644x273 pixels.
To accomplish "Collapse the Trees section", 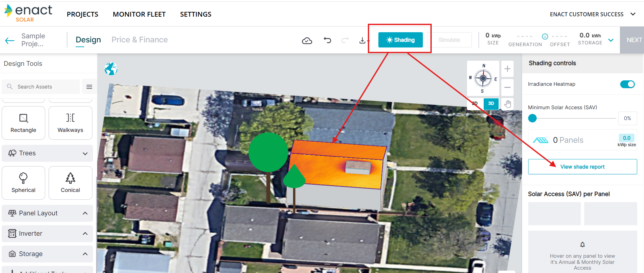I will 85,153.
